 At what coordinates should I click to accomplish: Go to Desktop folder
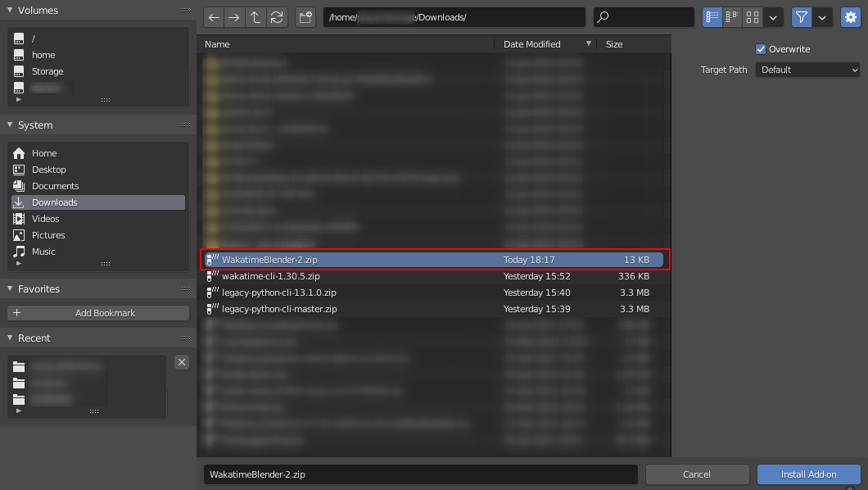click(x=98, y=170)
